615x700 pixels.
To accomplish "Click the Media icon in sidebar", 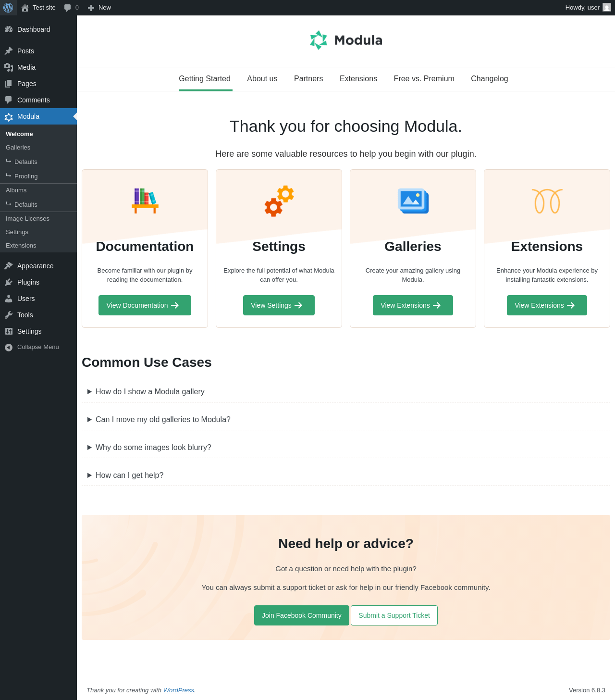I will pos(9,67).
